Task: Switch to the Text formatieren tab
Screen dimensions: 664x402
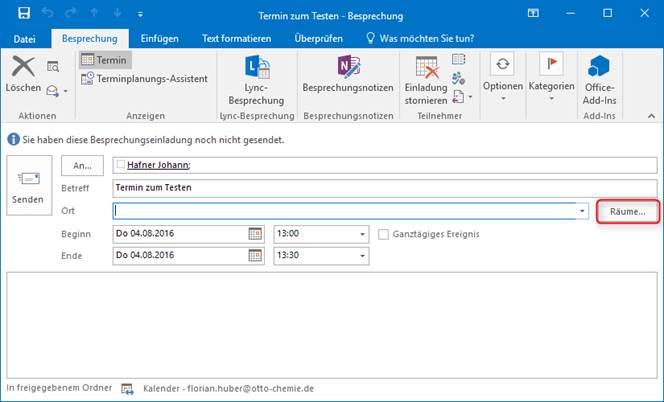Action: coord(236,39)
